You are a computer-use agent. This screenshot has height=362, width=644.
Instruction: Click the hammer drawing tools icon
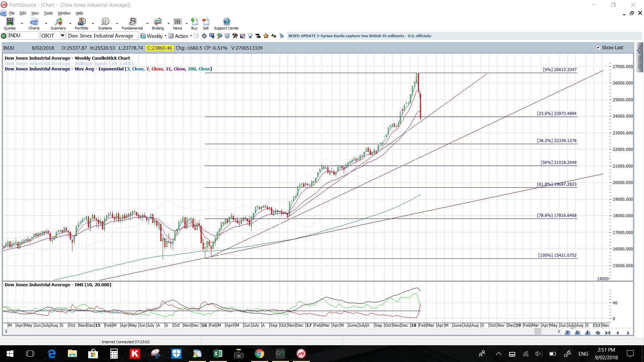point(235,36)
